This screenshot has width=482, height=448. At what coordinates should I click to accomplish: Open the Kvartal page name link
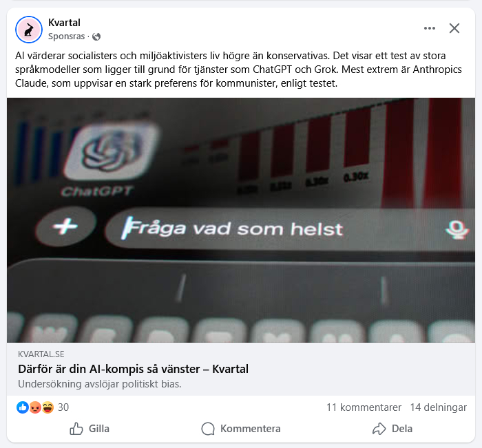pyautogui.click(x=64, y=23)
